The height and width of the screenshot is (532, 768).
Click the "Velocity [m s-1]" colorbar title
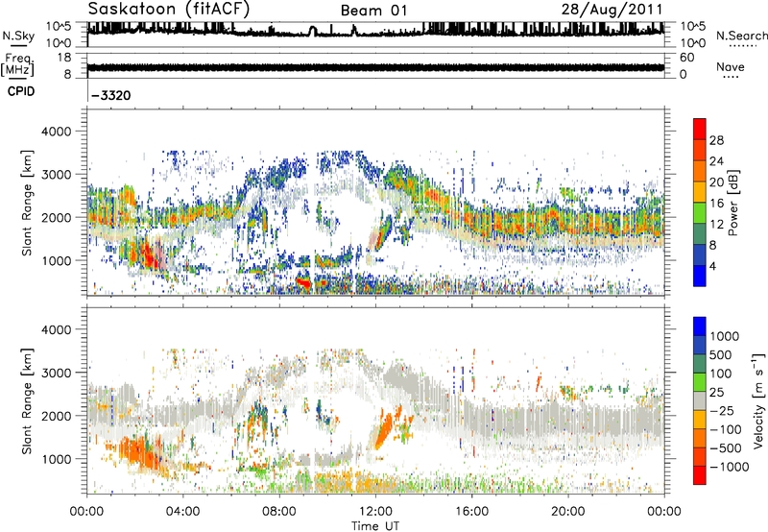757,400
